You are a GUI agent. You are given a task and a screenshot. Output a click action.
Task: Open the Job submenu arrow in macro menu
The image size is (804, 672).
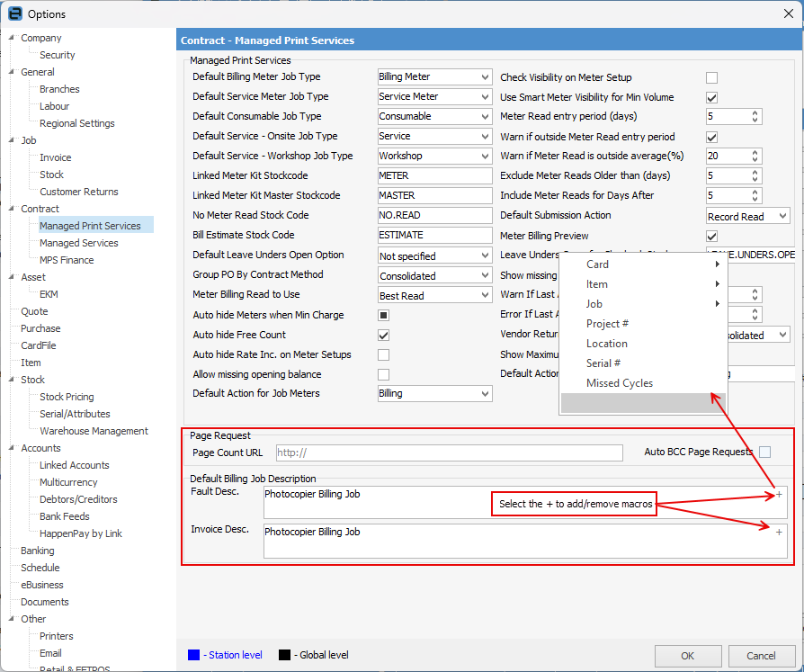[x=718, y=304]
